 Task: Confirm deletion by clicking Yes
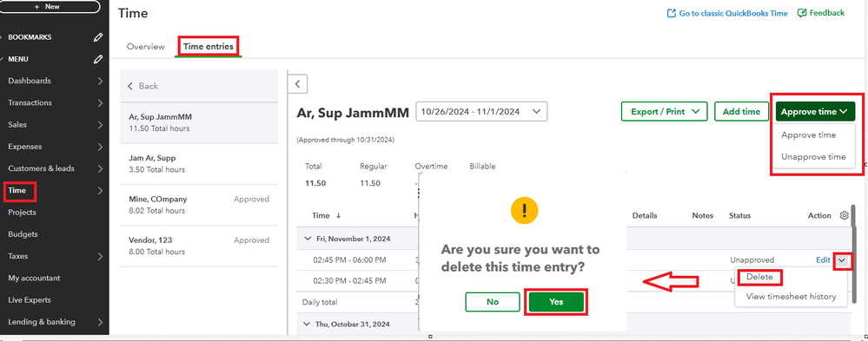click(556, 302)
